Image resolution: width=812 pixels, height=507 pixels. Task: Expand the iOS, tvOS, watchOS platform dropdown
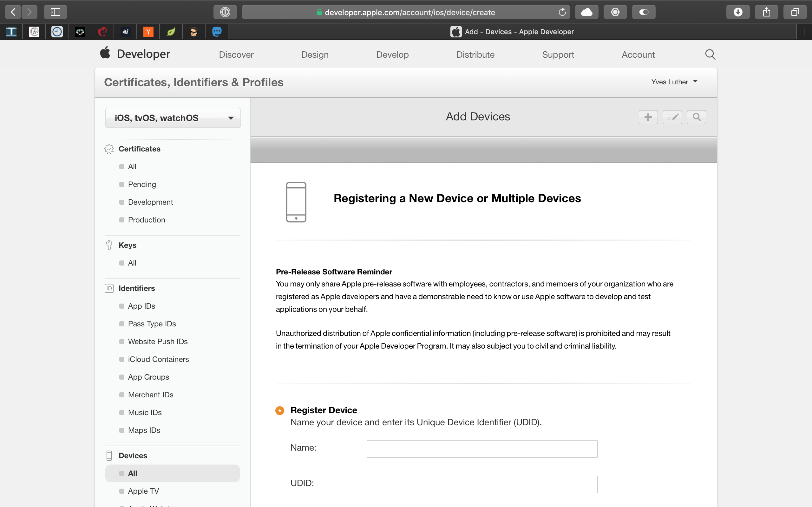pyautogui.click(x=173, y=118)
